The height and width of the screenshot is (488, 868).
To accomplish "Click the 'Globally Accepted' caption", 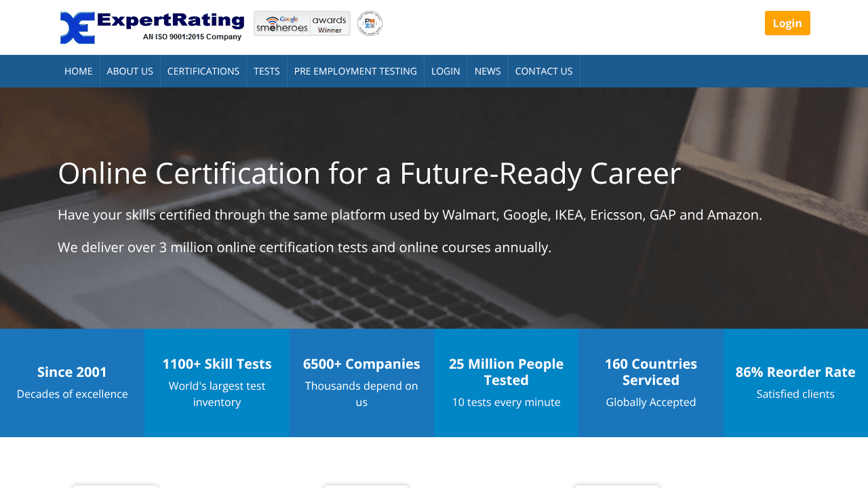I will point(651,402).
